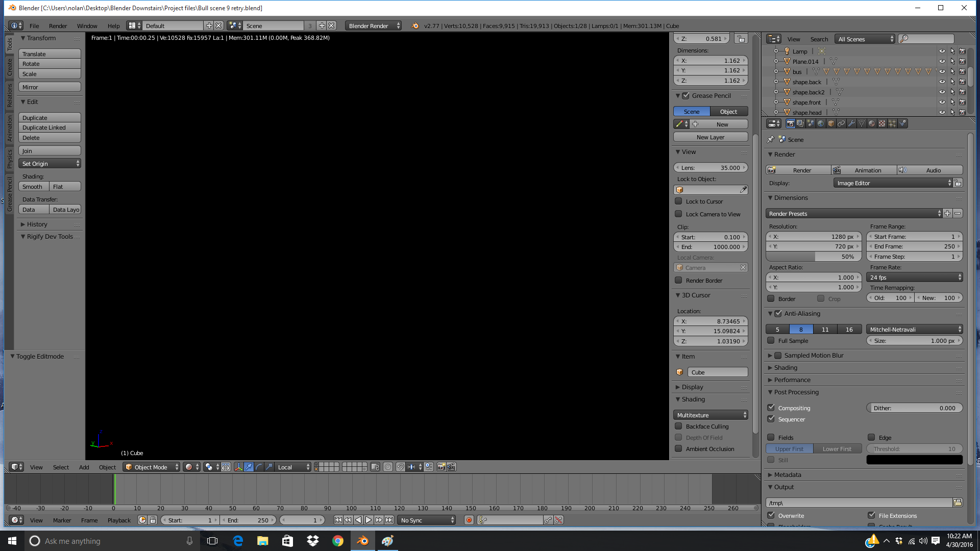Open the Object properties tab cube icon
The height and width of the screenshot is (551, 980).
pyautogui.click(x=831, y=123)
